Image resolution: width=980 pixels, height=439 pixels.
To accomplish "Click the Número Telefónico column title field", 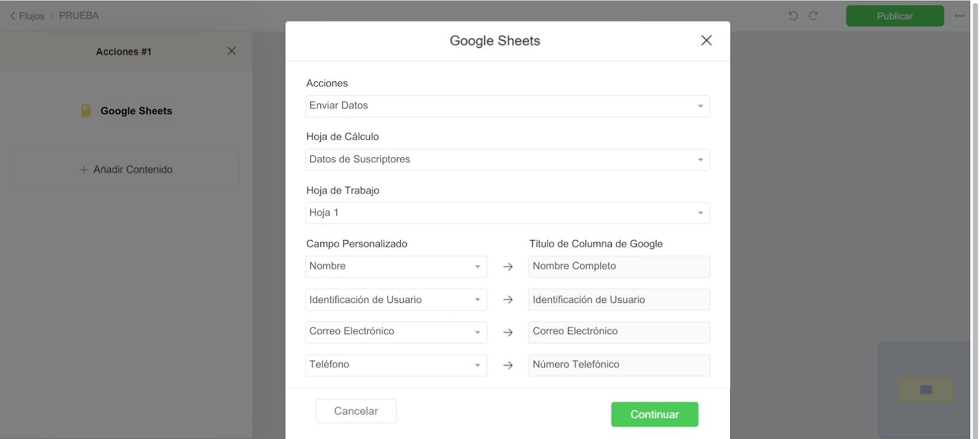I will tap(619, 365).
